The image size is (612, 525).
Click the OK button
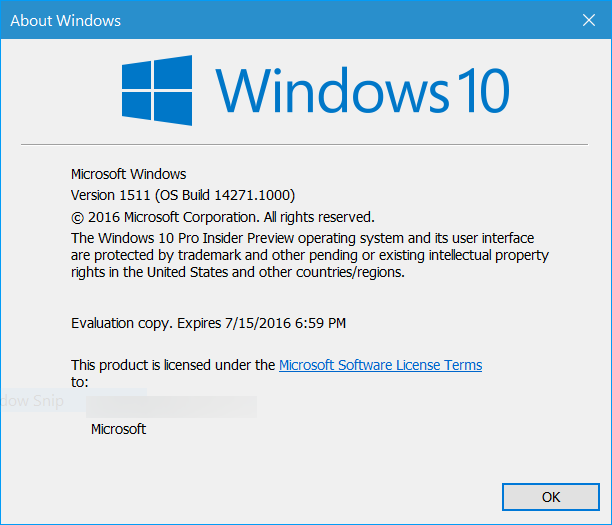click(x=551, y=496)
